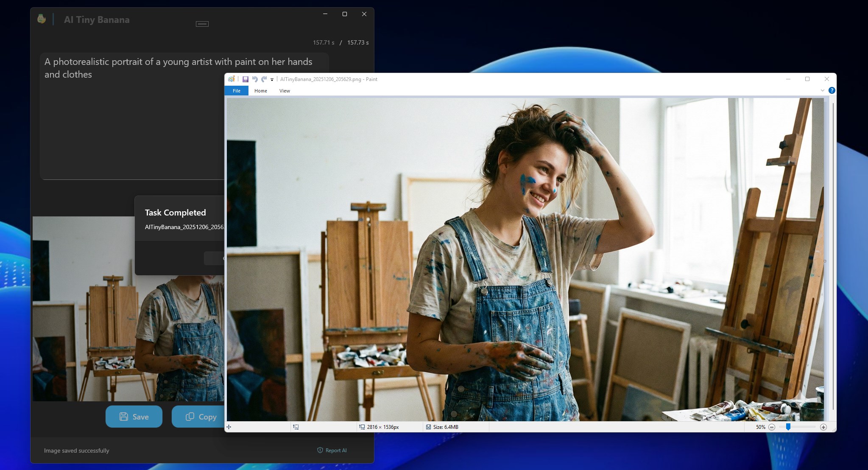
Task: Open the Customize Quick Access Toolbar dropdown
Action: coord(272,80)
